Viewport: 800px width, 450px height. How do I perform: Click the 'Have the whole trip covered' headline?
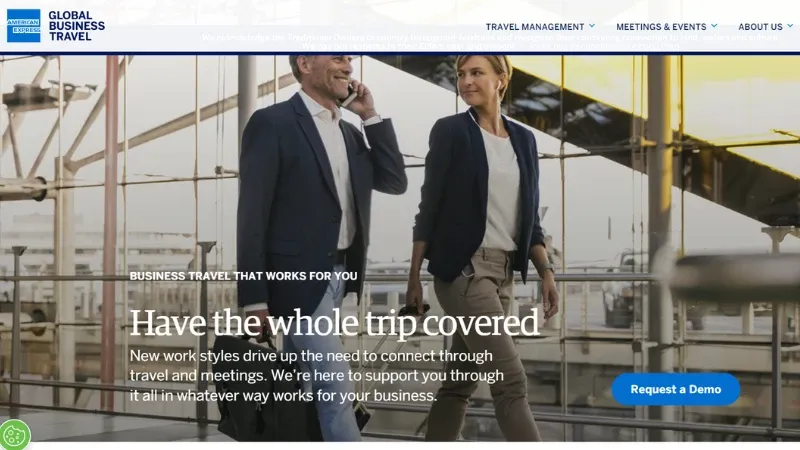click(x=334, y=323)
